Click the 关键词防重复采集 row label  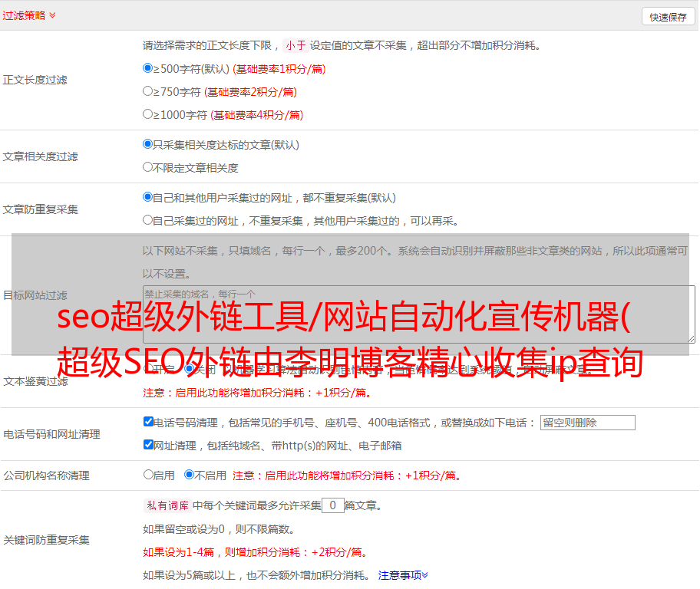click(x=46, y=540)
